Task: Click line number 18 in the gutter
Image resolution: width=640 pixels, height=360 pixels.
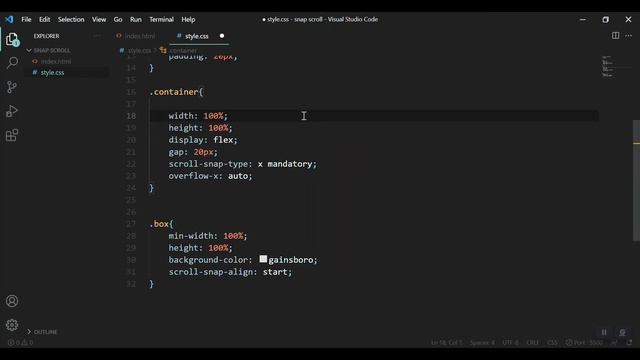Action: click(131, 116)
